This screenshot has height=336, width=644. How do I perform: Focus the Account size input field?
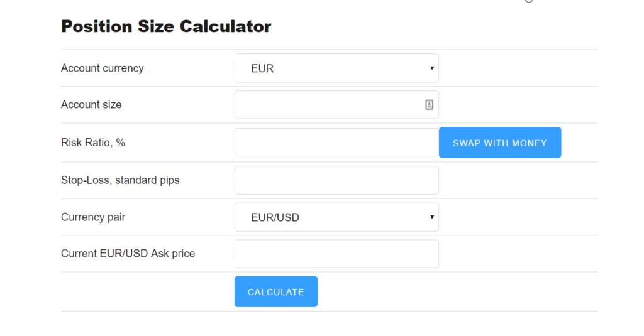pyautogui.click(x=327, y=105)
